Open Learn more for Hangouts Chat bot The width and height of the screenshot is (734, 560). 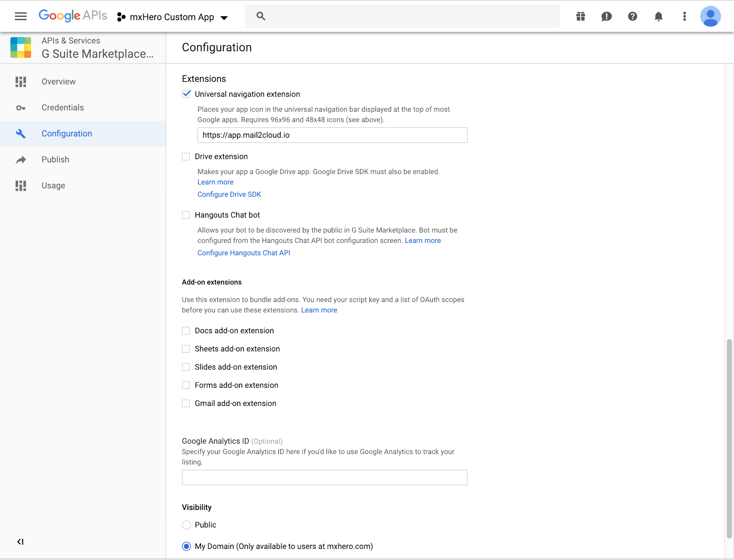pyautogui.click(x=423, y=240)
